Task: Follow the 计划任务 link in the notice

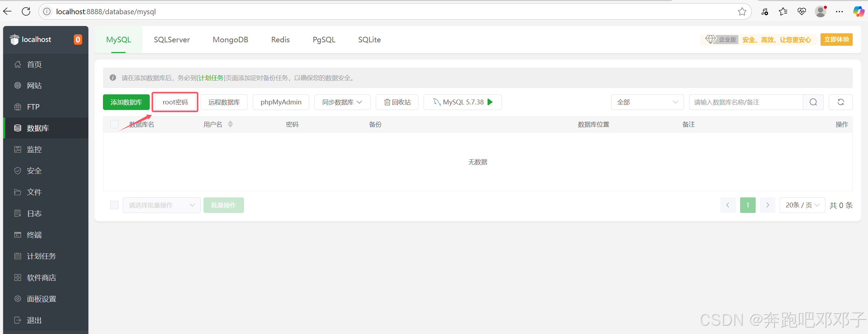Action: [211, 78]
